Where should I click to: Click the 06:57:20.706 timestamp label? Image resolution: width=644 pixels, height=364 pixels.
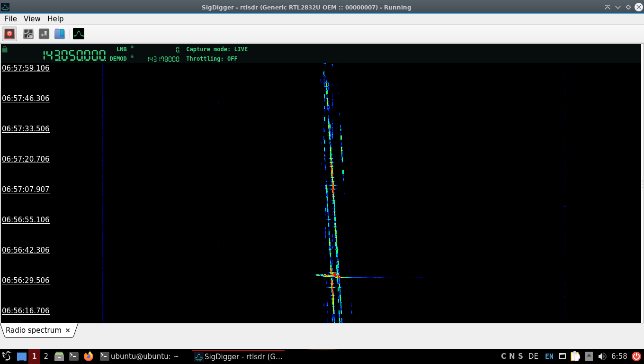(x=26, y=159)
